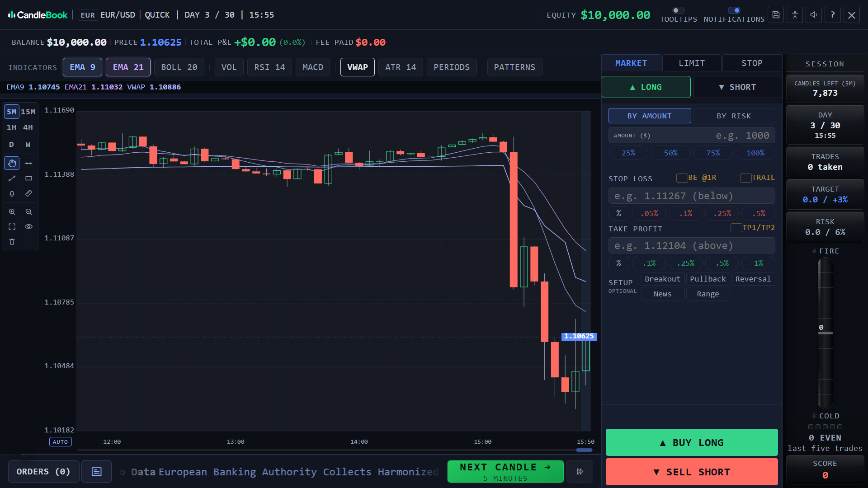Open the PERIODS options

coord(452,67)
